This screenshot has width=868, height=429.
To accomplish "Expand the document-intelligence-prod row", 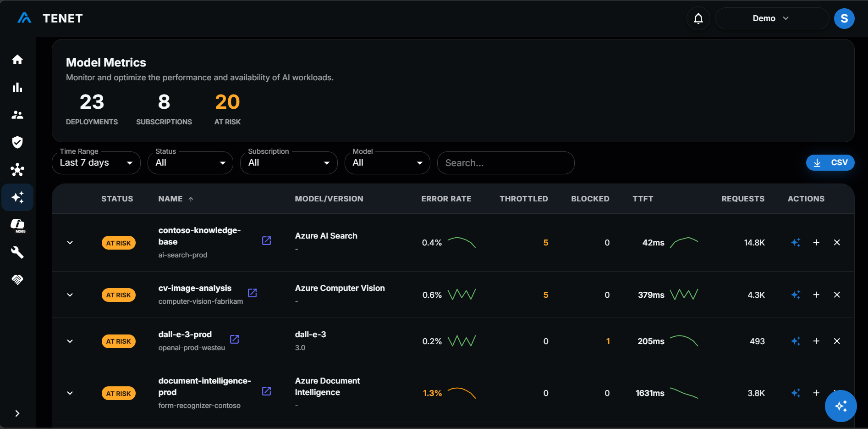I will tap(70, 393).
